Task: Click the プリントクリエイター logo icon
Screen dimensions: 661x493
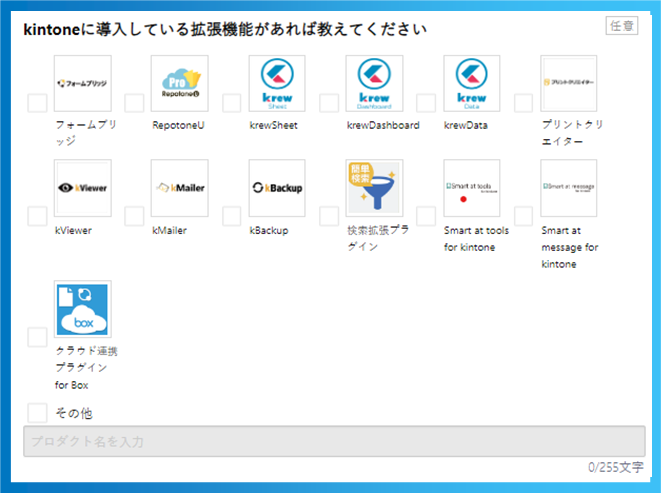Action: [x=569, y=84]
